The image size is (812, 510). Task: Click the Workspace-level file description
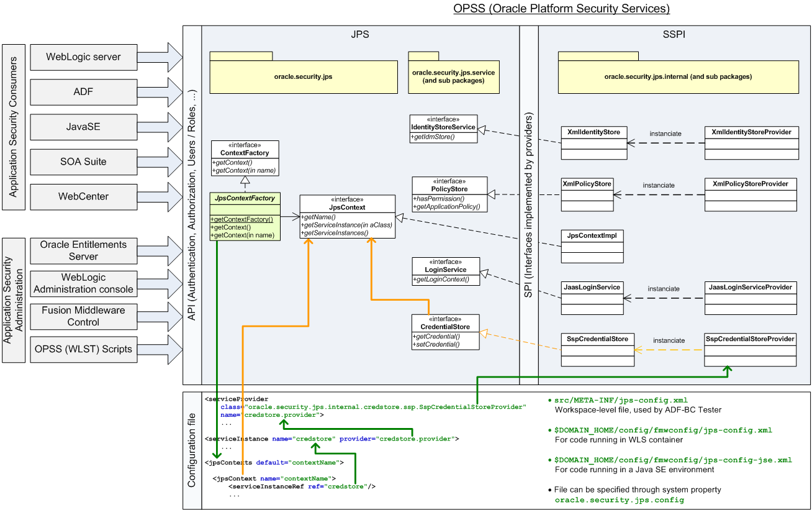[x=639, y=410]
